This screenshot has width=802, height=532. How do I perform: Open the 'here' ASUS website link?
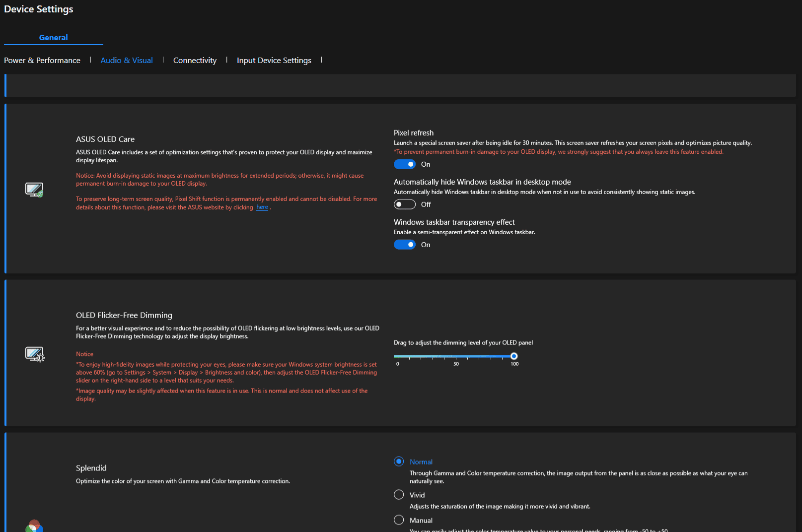262,207
